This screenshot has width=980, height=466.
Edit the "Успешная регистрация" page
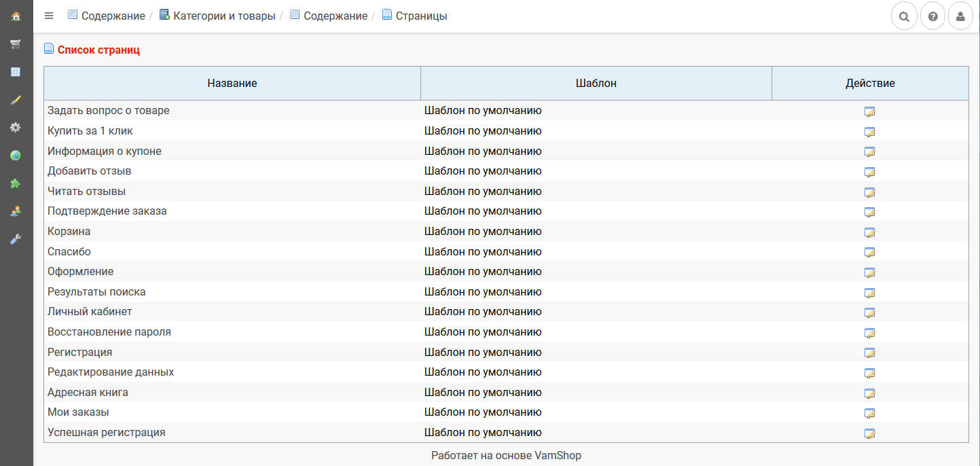(869, 433)
